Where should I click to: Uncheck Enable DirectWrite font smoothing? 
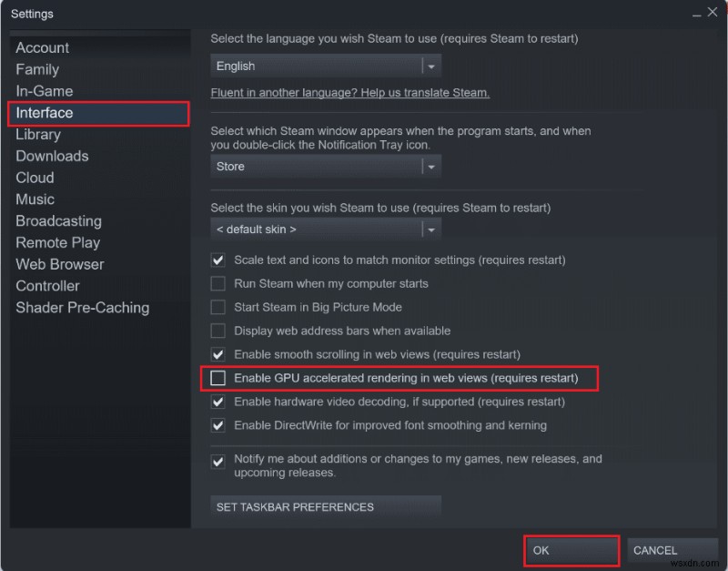218,425
